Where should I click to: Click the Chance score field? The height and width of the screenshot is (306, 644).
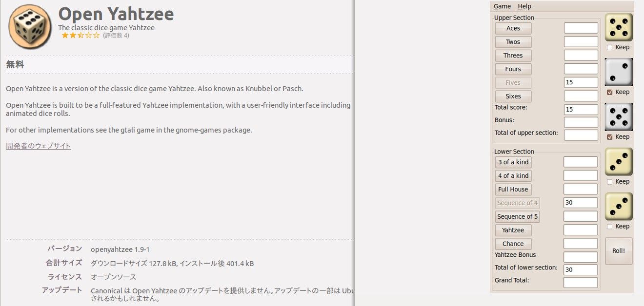581,244
